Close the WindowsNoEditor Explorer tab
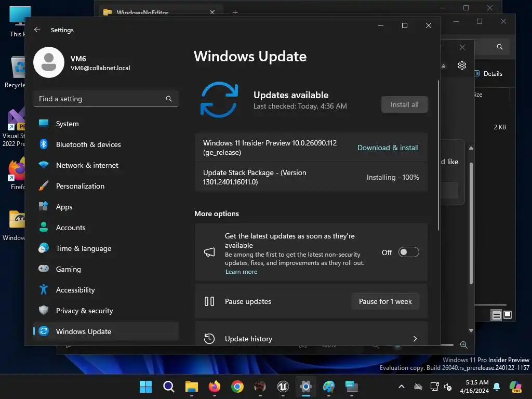Screen dimensions: 532x399 [x=212, y=12]
